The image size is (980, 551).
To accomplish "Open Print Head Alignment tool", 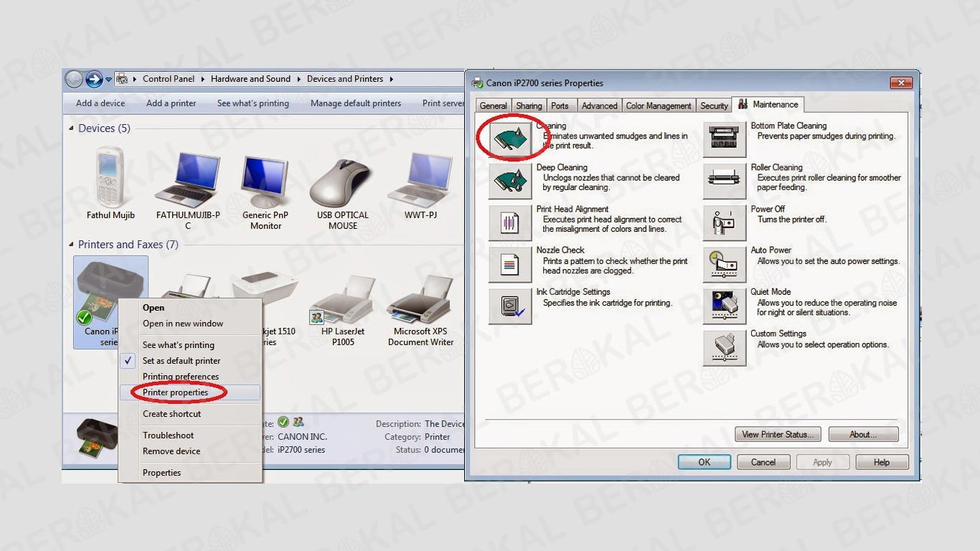I will pyautogui.click(x=510, y=222).
